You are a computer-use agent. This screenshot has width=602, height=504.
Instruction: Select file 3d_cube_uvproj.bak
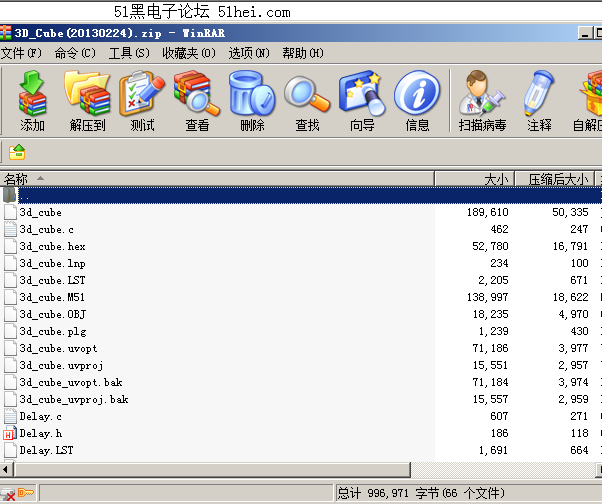(74, 399)
